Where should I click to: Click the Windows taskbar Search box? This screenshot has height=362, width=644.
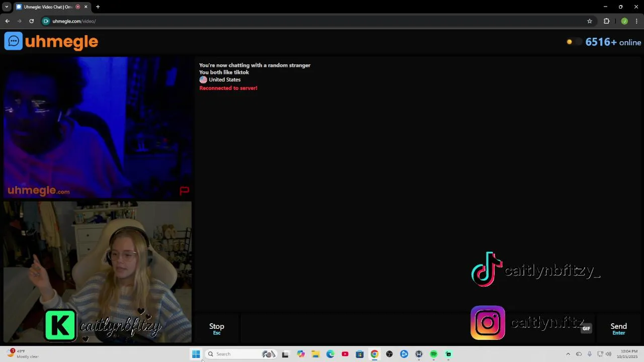point(242,354)
